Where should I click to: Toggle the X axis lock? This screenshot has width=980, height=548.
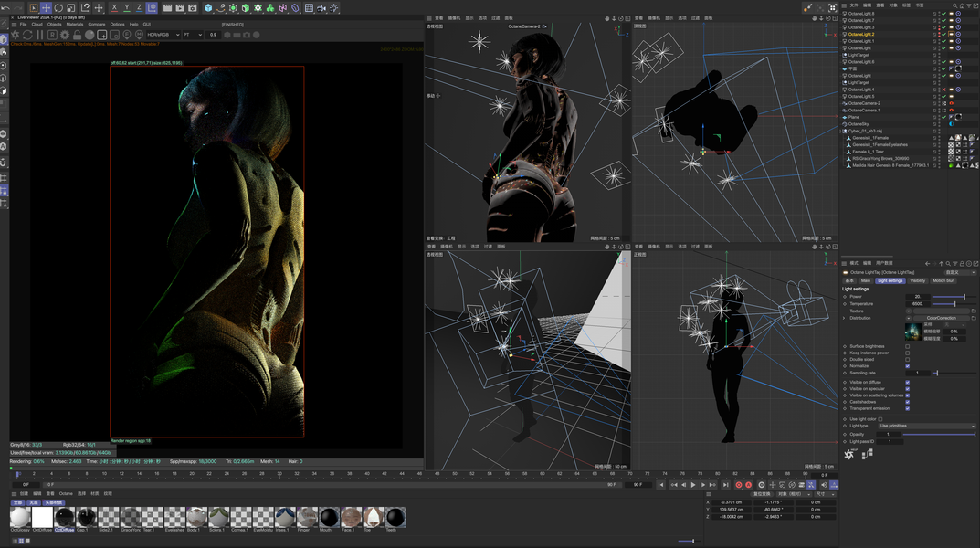click(114, 7)
